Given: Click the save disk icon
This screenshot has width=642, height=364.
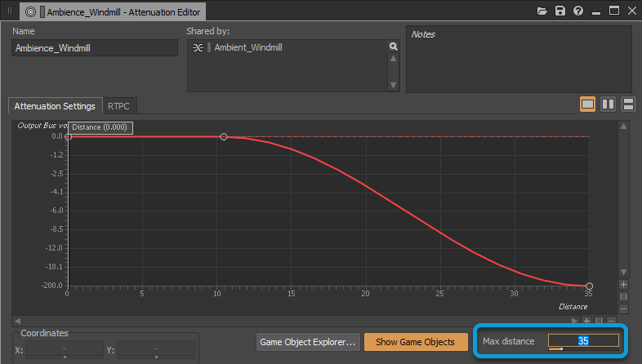Looking at the screenshot, I should 560,11.
